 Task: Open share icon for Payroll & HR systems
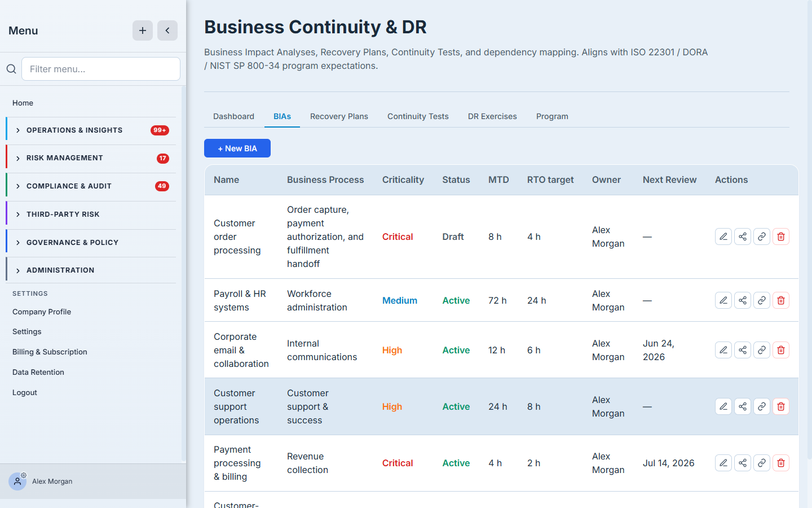coord(743,300)
